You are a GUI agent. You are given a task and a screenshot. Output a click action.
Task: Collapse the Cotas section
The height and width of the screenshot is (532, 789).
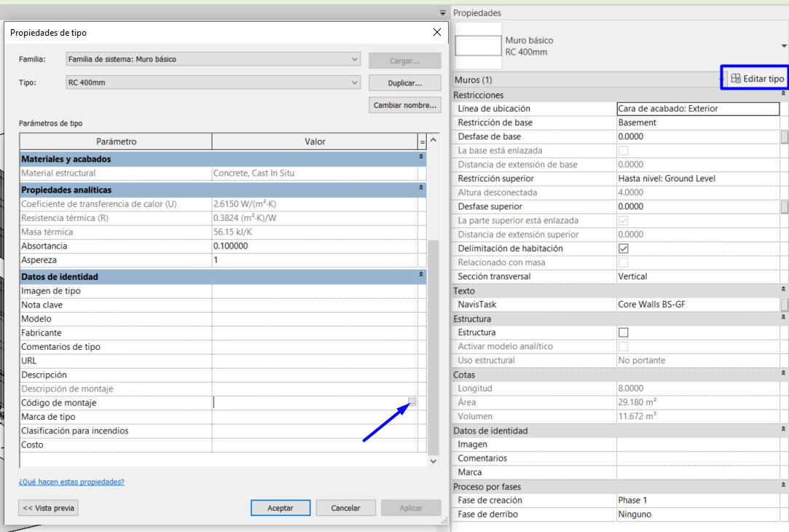pos(783,373)
